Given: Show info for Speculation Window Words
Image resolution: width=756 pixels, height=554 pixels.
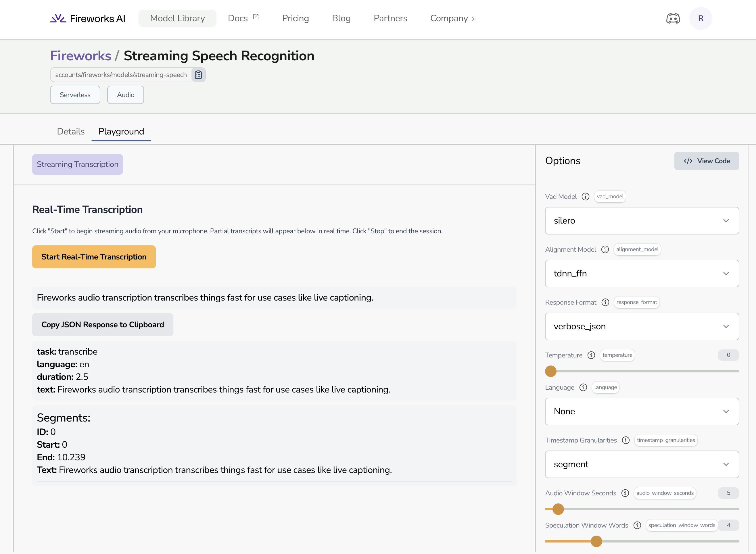Looking at the screenshot, I should tap(637, 525).
